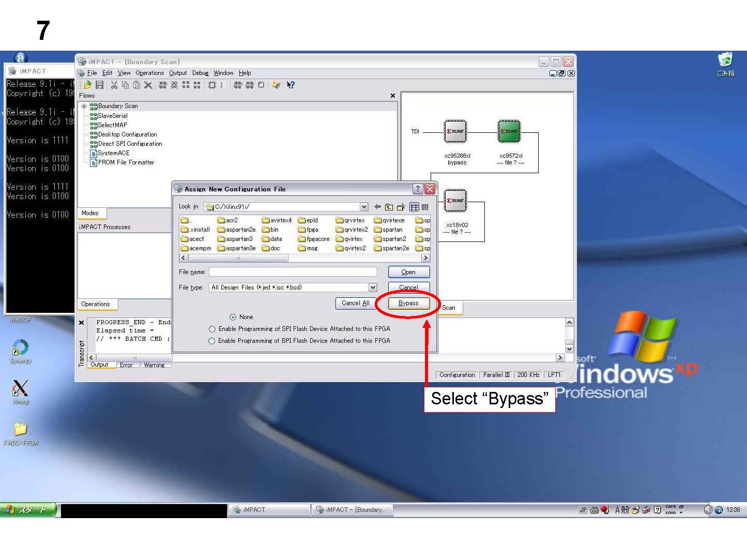Screen dimensions: 747x560
Task: Click the chip-shaped toolbar icon
Action: pyautogui.click(x=212, y=85)
